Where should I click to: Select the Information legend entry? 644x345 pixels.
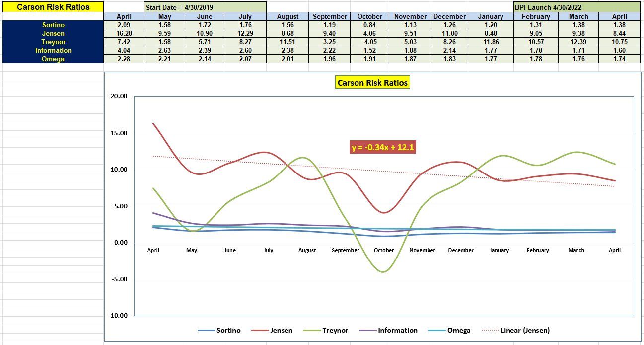[x=387, y=330]
